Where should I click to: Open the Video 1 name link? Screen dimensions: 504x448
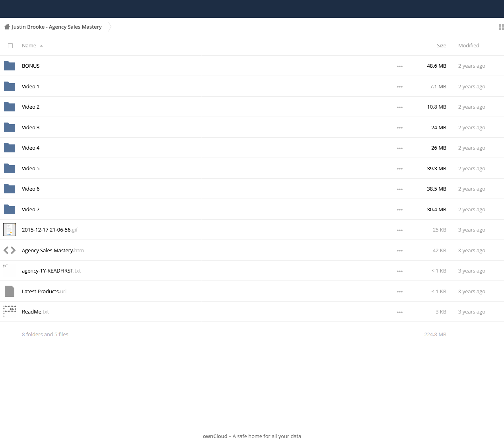[31, 86]
